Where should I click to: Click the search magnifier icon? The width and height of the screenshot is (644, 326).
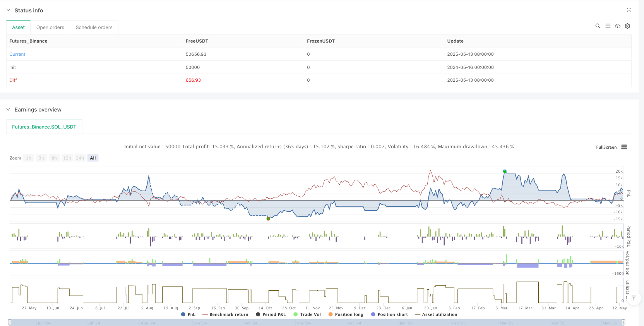[x=598, y=26]
